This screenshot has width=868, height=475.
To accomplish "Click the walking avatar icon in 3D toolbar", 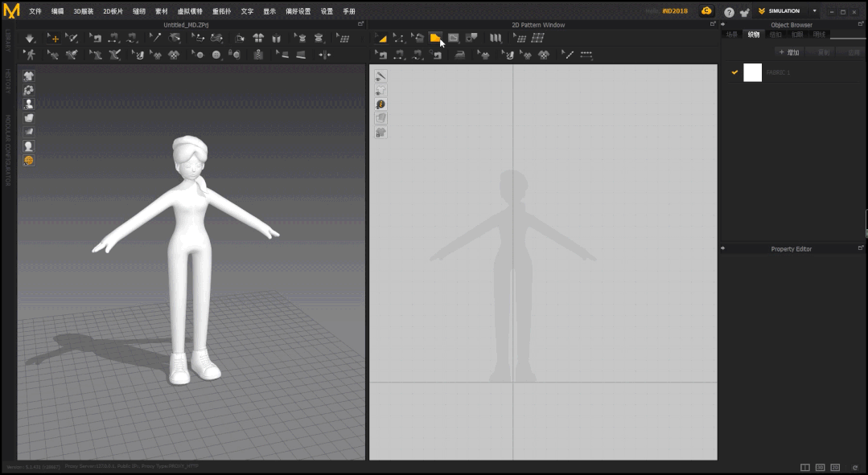I will [x=30, y=55].
